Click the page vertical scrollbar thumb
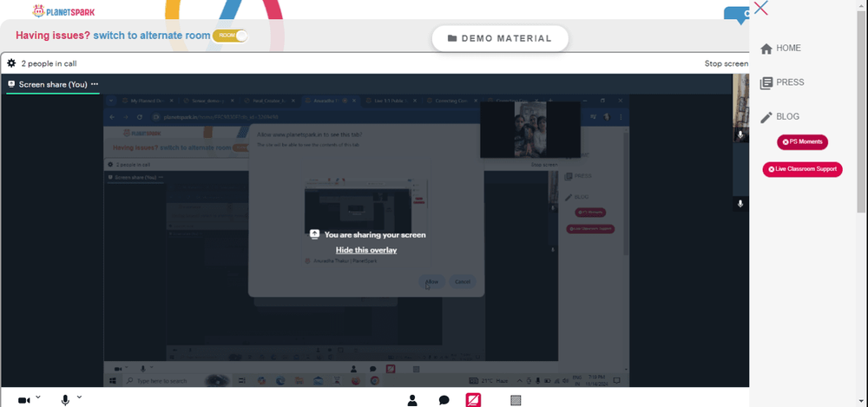The image size is (868, 407). pos(863,111)
